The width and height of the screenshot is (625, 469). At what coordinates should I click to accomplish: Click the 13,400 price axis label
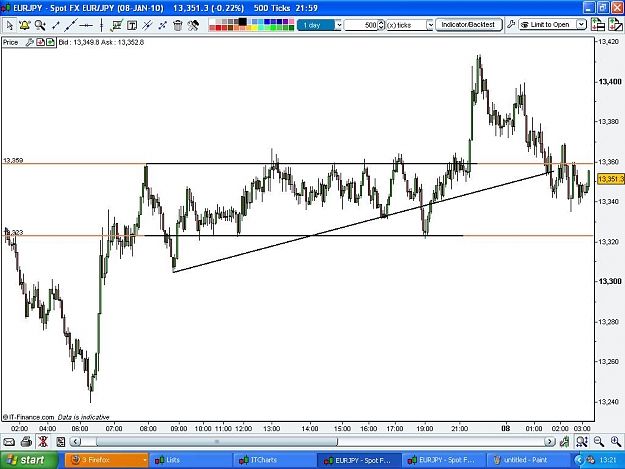click(x=610, y=82)
